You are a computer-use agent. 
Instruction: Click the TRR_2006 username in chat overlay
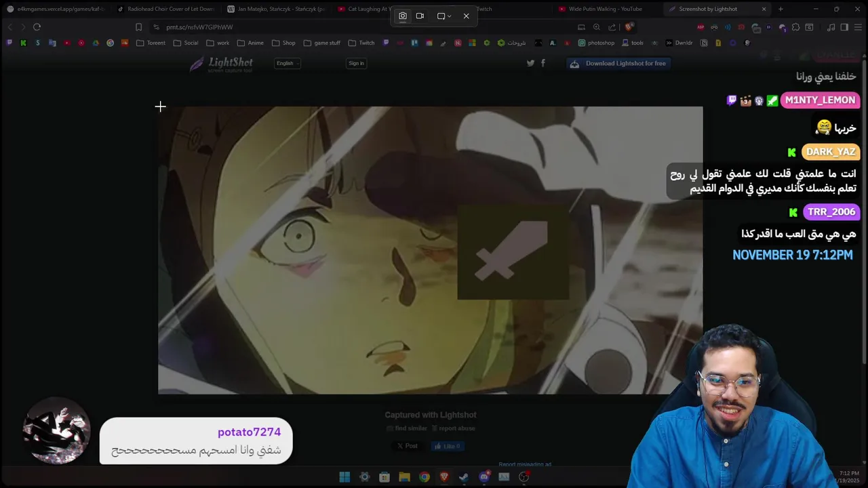(831, 212)
